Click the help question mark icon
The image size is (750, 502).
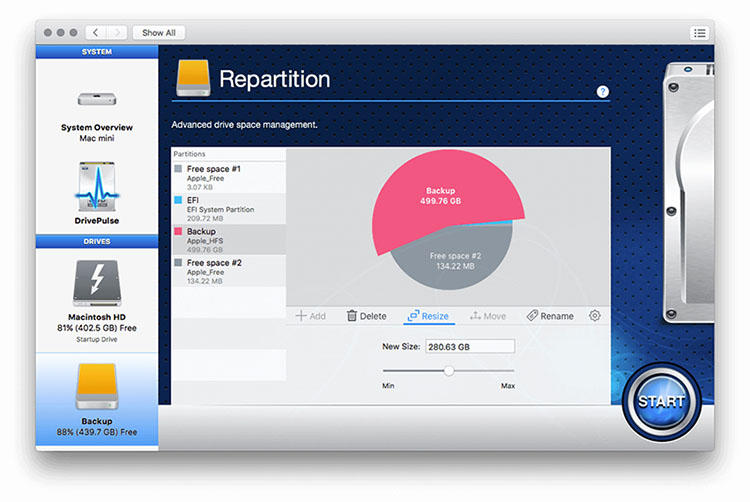click(x=603, y=91)
